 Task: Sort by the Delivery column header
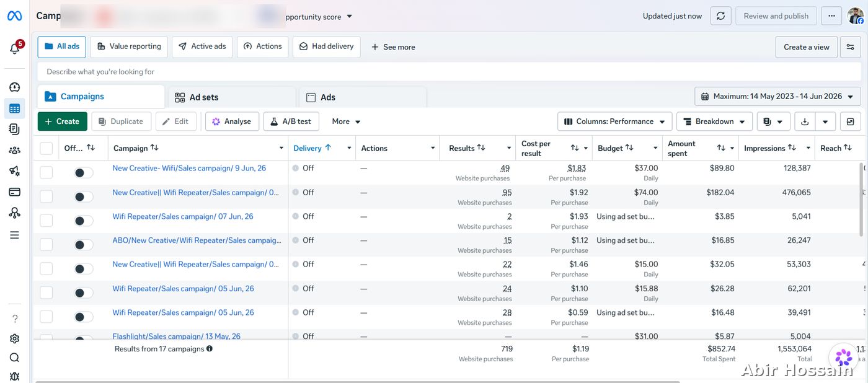click(x=312, y=148)
